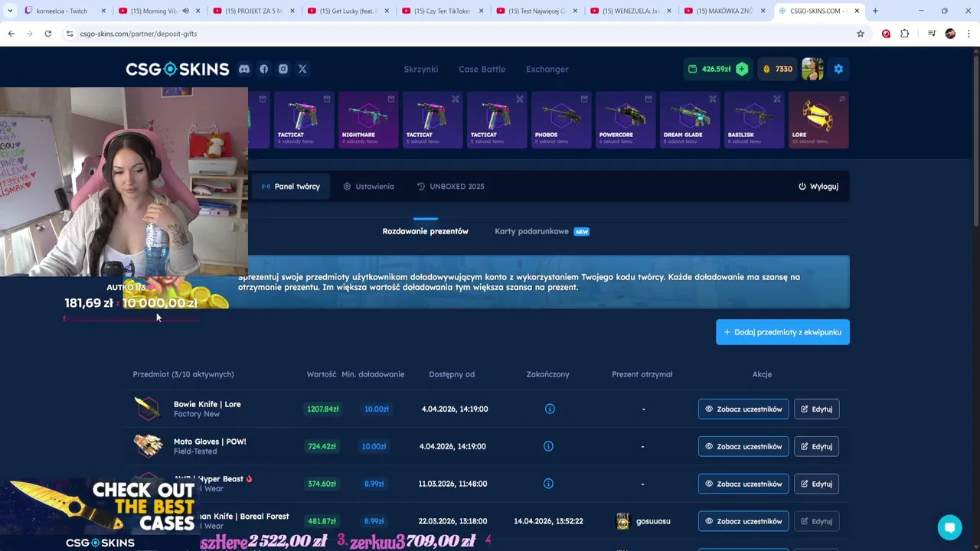Open Case Battle menu
The height and width of the screenshot is (551, 980).
click(x=482, y=69)
